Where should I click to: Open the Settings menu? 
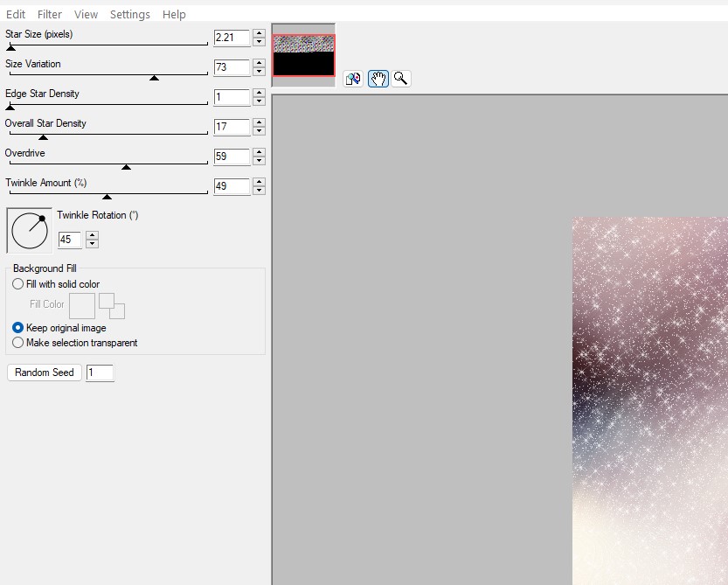(130, 14)
